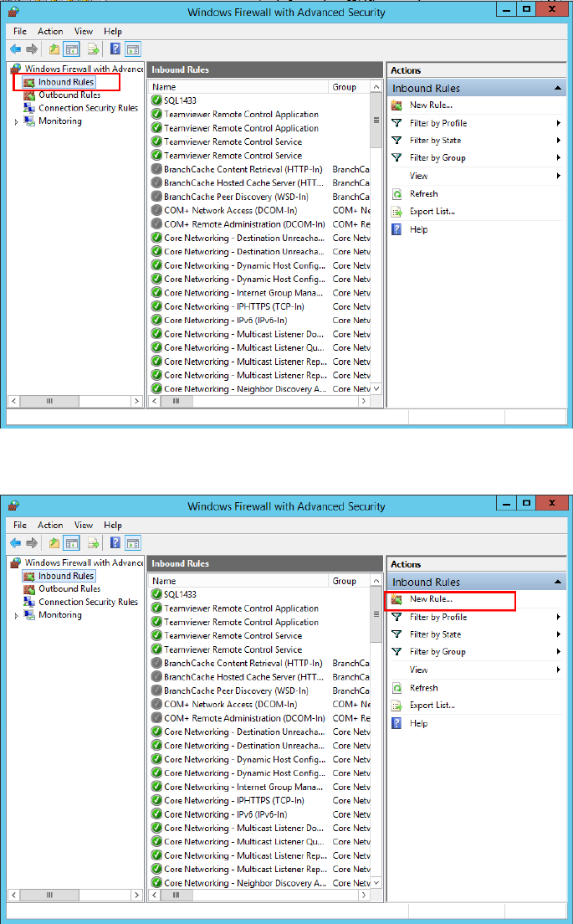The image size is (573, 924).
Task: Click tree pane right scroll arrow, upper window
Action: click(136, 401)
